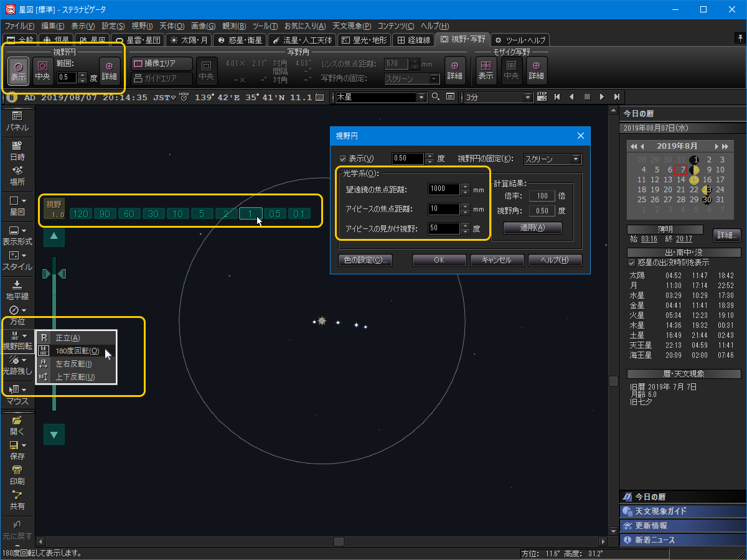Viewport: 747px width, 560px height.
Task: Click the zoom-in up arrow button
Action: pos(54,236)
